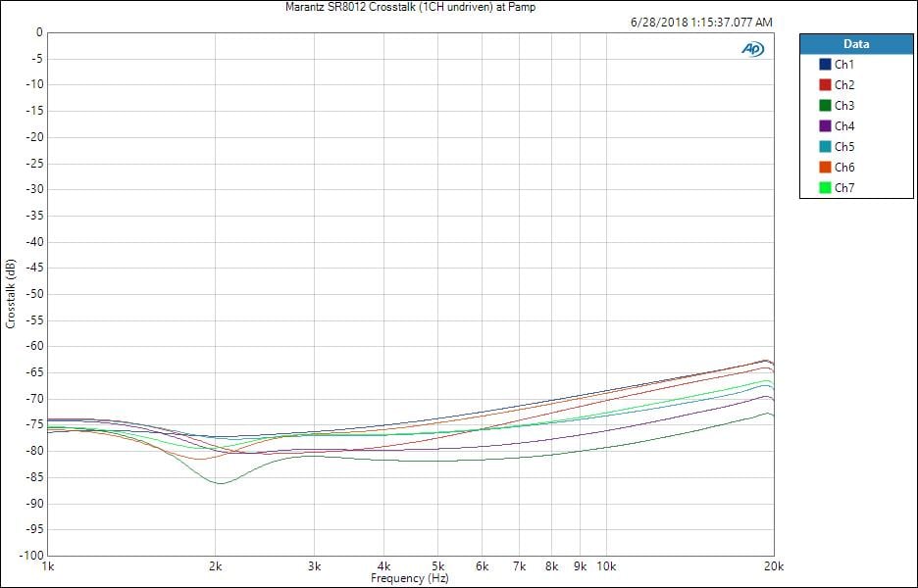918x588 pixels.
Task: Select the 2k frequency axis tick label
Action: pyautogui.click(x=216, y=566)
